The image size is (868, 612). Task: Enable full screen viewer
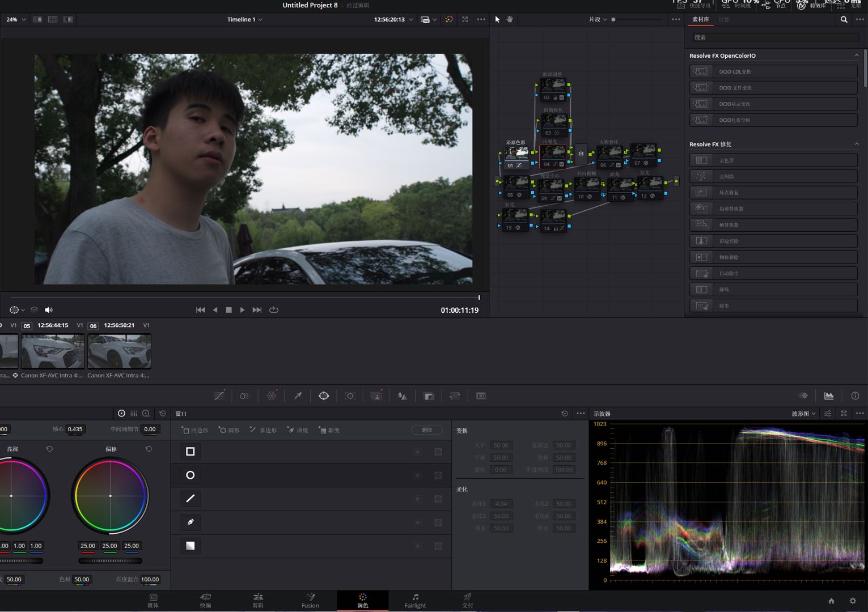pos(465,19)
